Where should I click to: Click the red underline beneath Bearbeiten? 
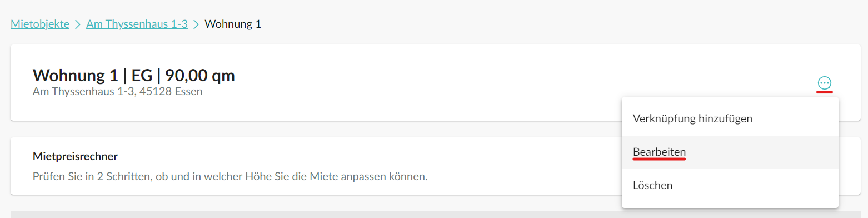pos(660,158)
